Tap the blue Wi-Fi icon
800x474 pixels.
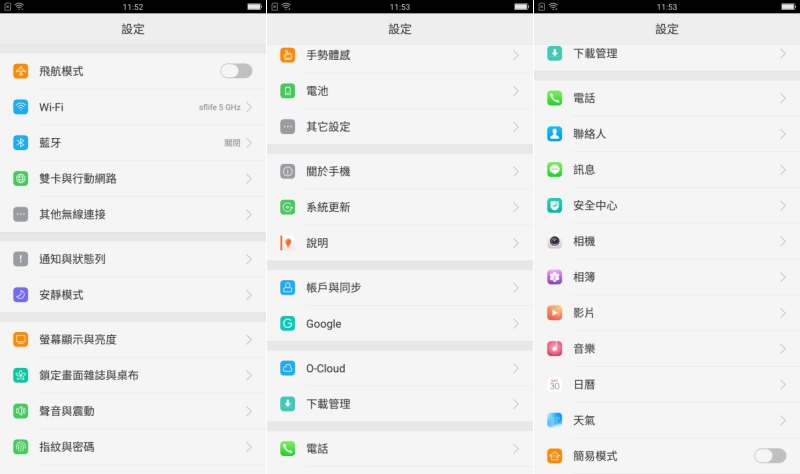pyautogui.click(x=20, y=107)
